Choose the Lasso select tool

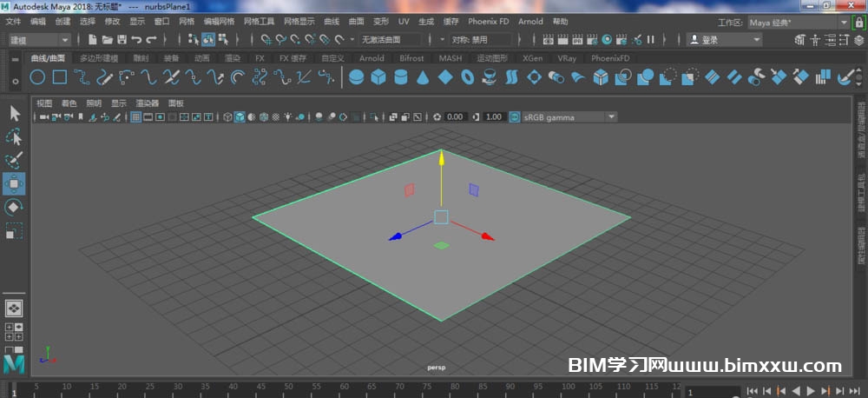[14, 137]
